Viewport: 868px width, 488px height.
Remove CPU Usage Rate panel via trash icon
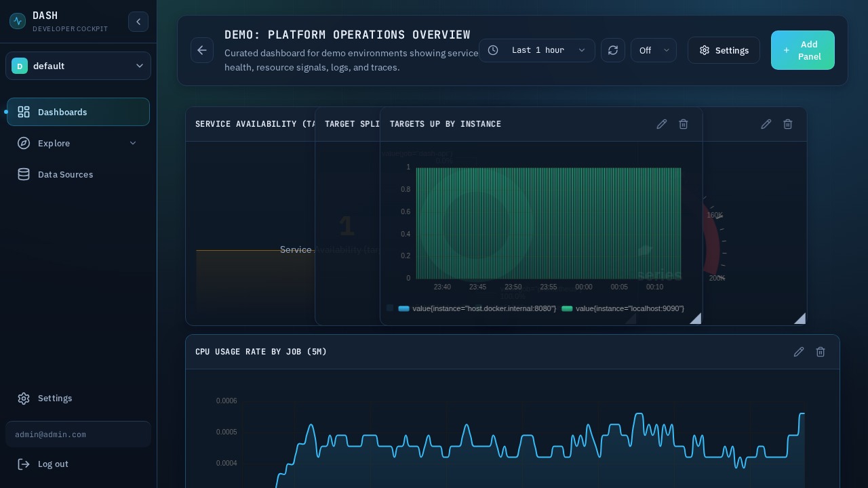pyautogui.click(x=821, y=352)
